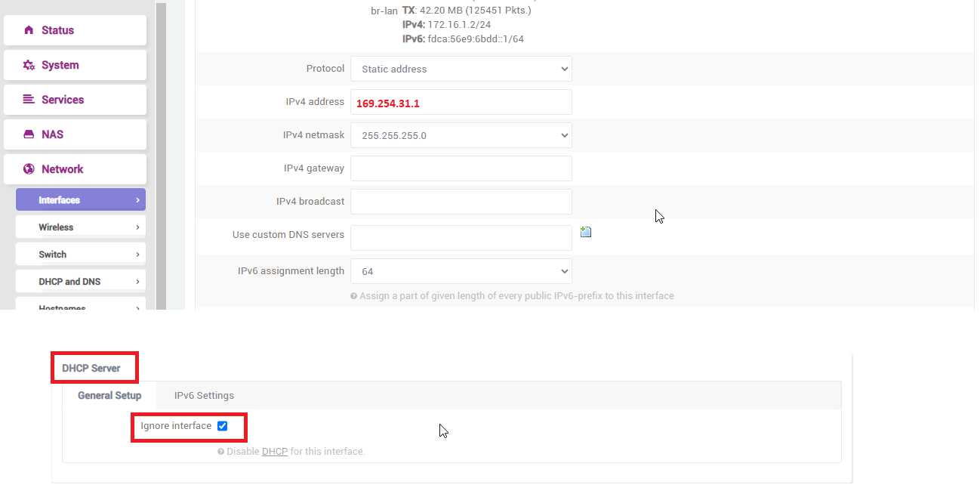The height and width of the screenshot is (494, 980).
Task: Switch to the IPv6 Settings tab
Action: [204, 395]
